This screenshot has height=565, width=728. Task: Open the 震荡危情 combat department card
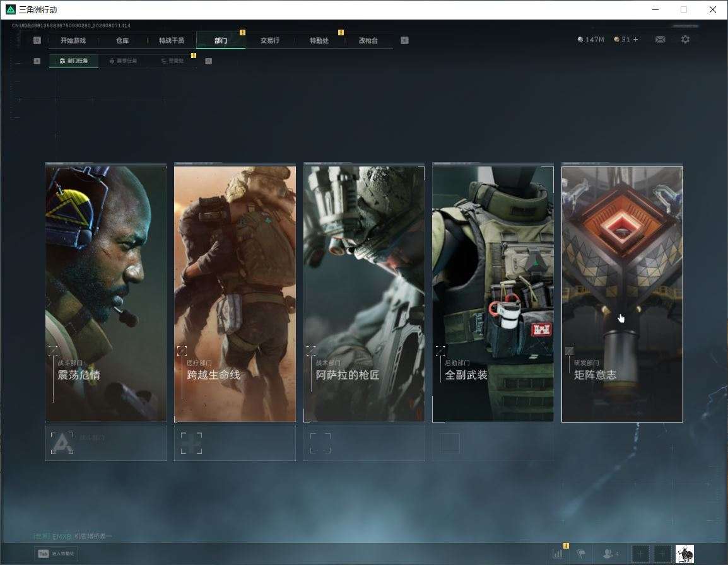pos(106,294)
